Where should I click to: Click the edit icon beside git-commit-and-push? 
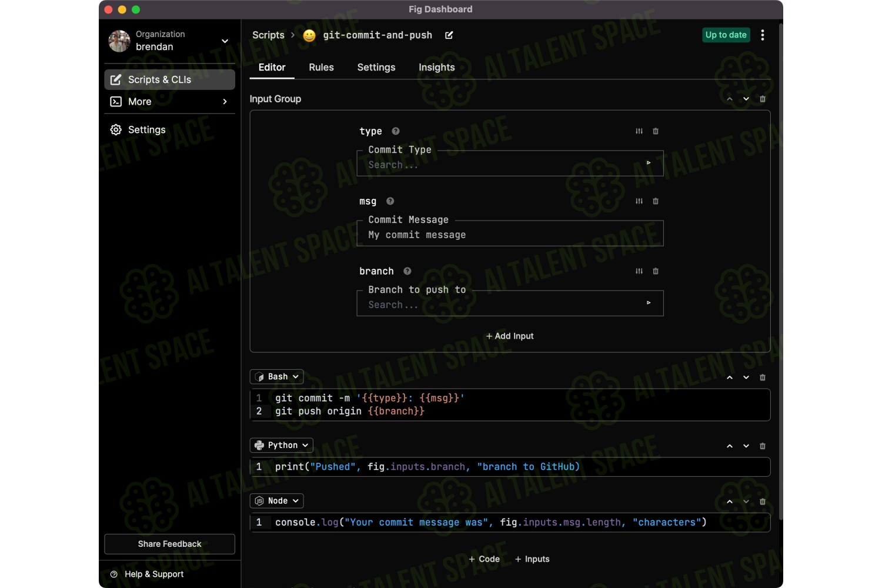click(x=449, y=35)
